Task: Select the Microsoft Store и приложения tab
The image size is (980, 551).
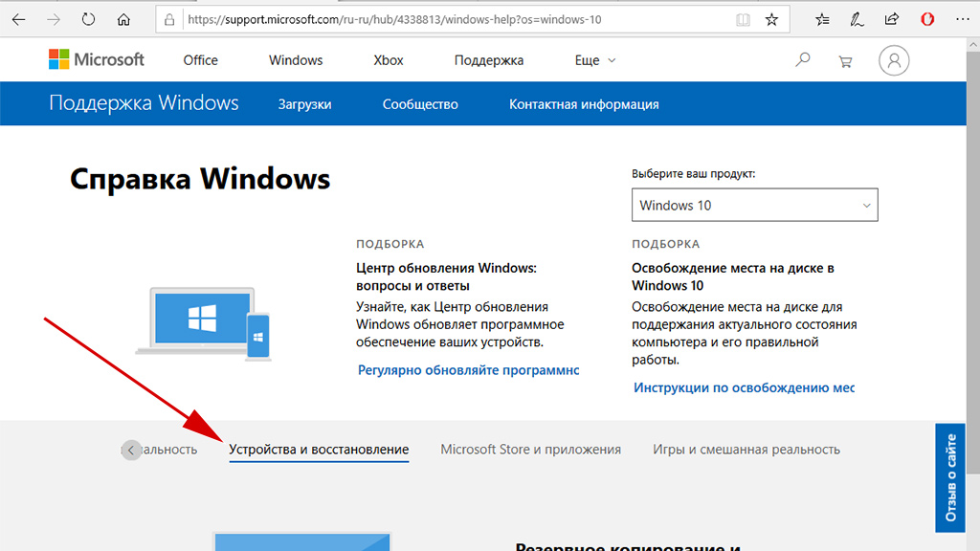Action: pyautogui.click(x=530, y=450)
